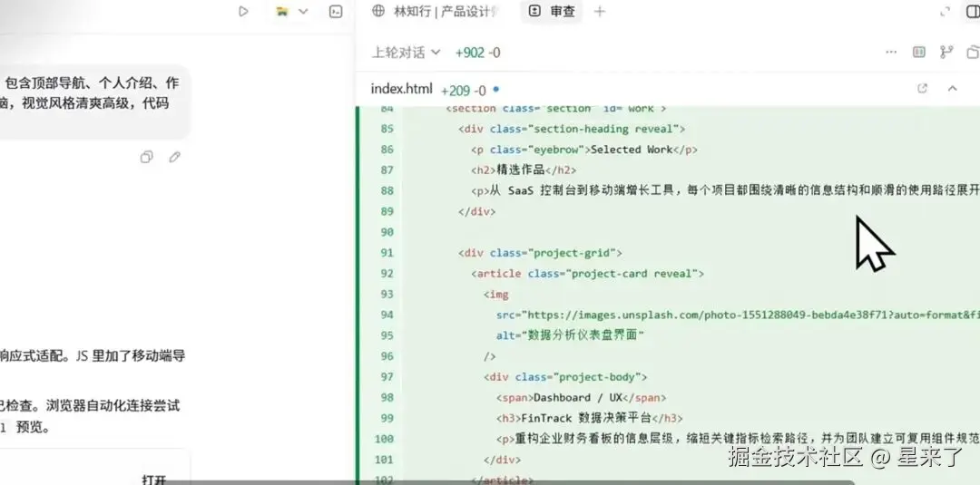Add a new tab with the plus icon
Image resolution: width=980 pixels, height=485 pixels.
(x=600, y=11)
